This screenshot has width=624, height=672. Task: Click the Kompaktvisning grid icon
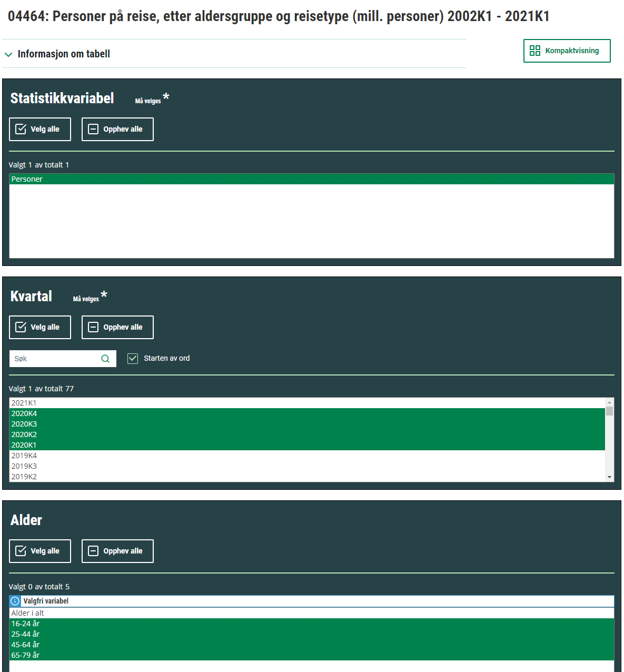[x=535, y=51]
